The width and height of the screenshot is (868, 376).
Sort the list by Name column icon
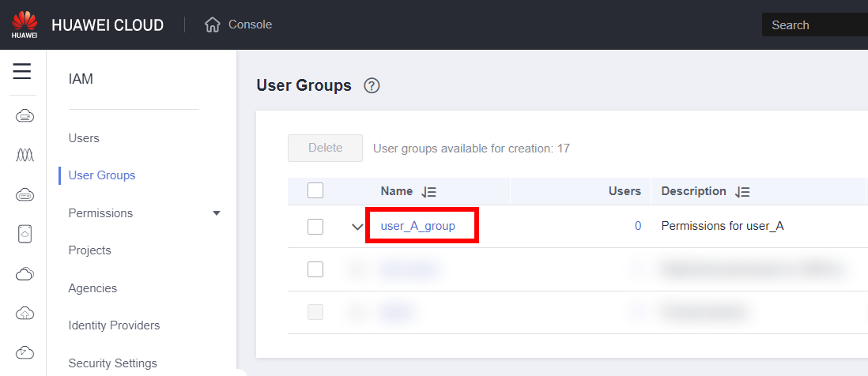(x=428, y=192)
